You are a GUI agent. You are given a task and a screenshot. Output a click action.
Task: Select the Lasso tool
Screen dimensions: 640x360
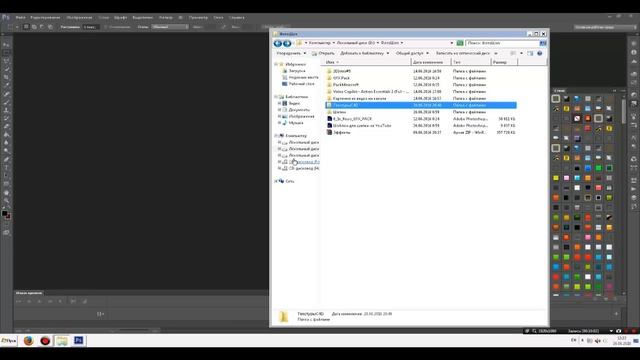tap(7, 61)
